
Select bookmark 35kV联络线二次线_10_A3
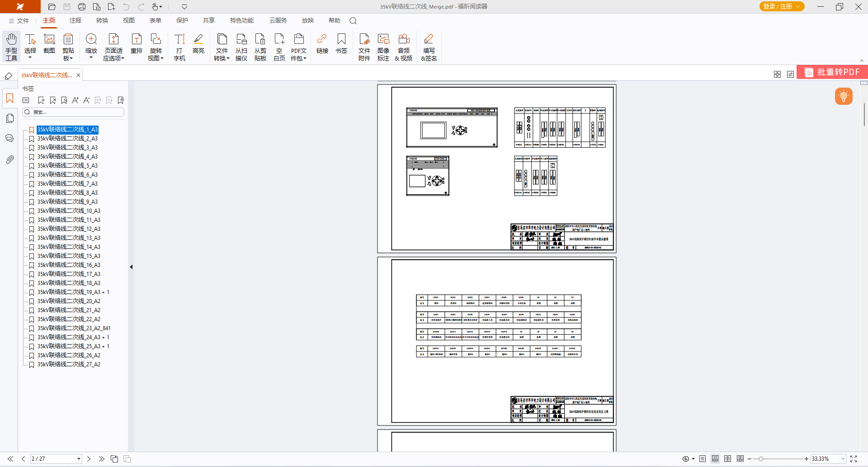[69, 211]
